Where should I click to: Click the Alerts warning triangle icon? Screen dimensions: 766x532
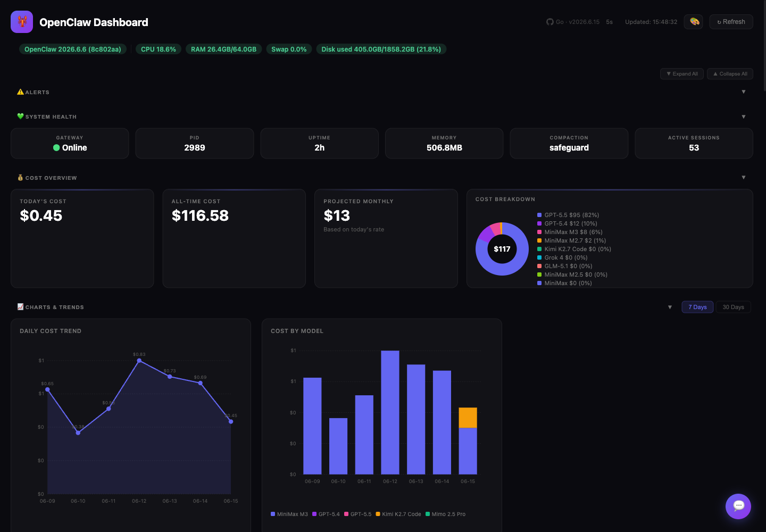(x=20, y=92)
